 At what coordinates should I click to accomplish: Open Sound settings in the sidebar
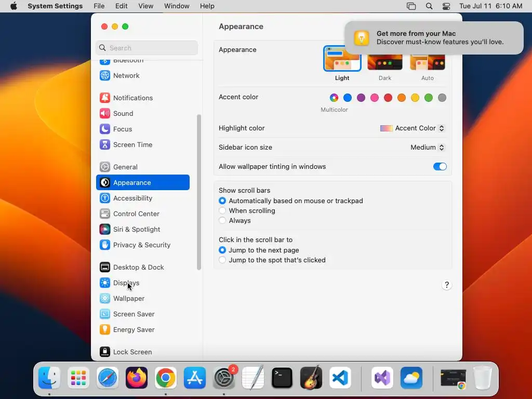[143, 113]
